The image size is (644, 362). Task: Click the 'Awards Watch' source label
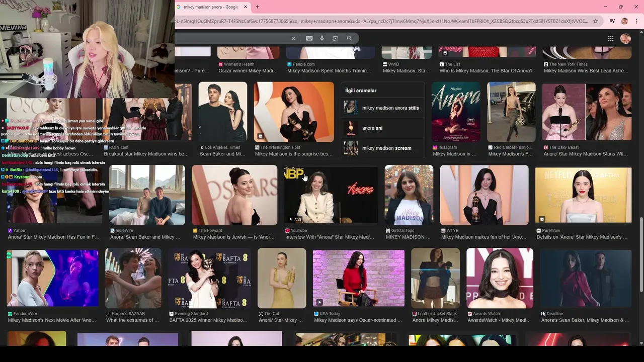pos(487,314)
